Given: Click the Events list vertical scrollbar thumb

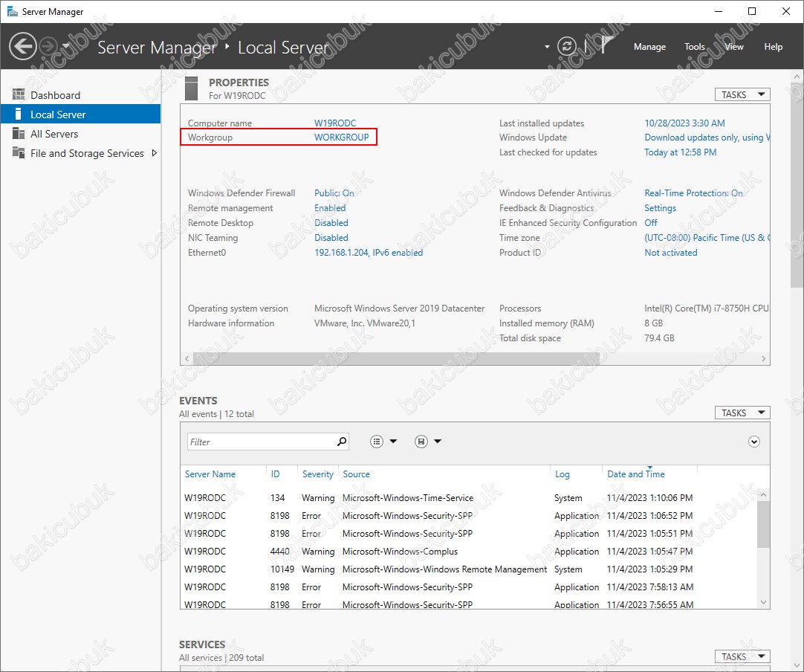Looking at the screenshot, I should [x=763, y=524].
